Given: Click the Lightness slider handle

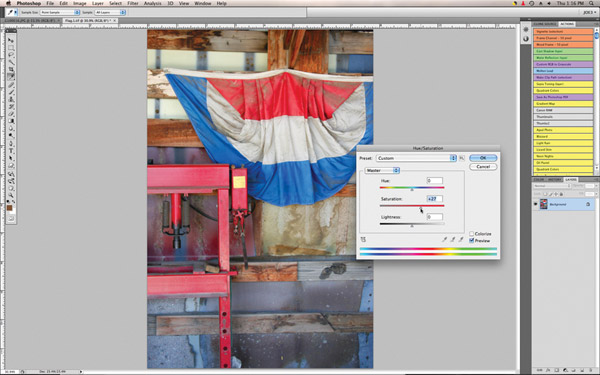Looking at the screenshot, I should click(x=412, y=226).
